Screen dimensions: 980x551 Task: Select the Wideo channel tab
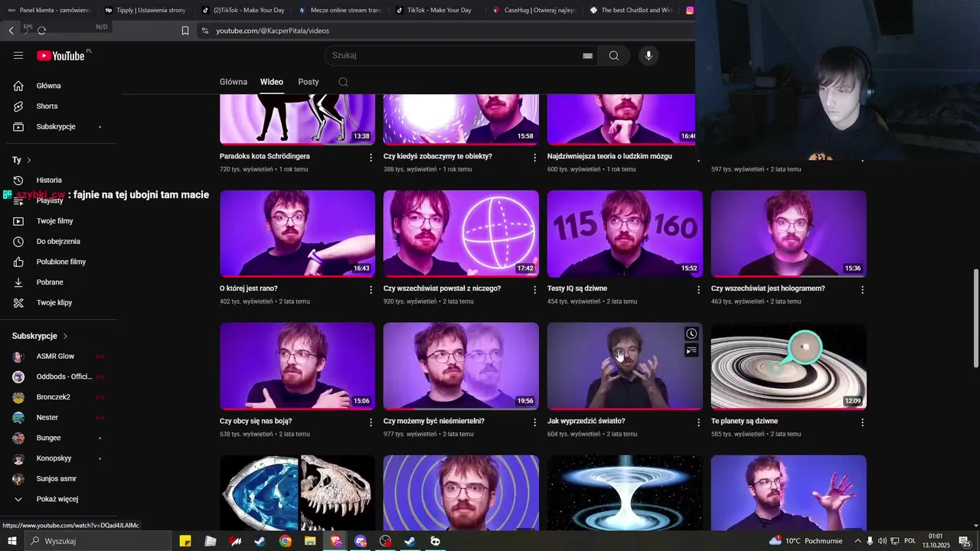coord(272,82)
